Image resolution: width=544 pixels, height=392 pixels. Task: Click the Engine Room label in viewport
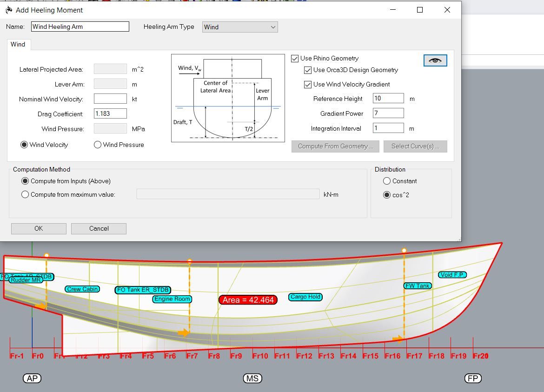[x=172, y=299]
